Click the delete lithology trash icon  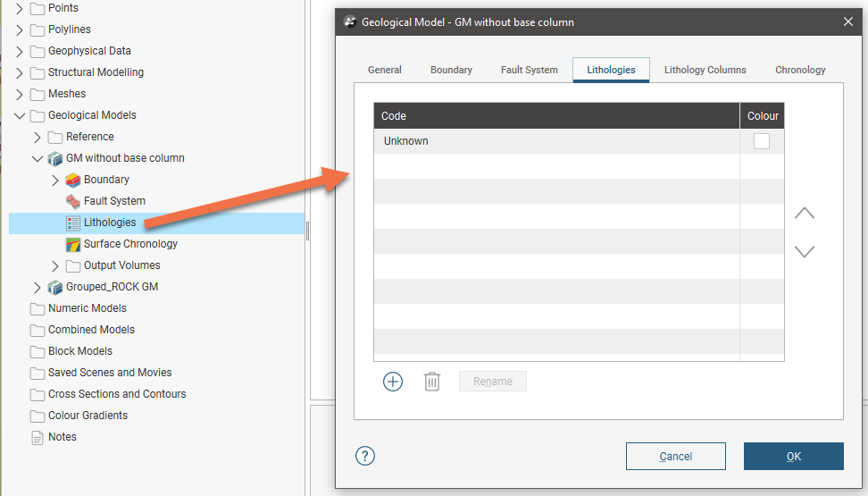coord(432,382)
